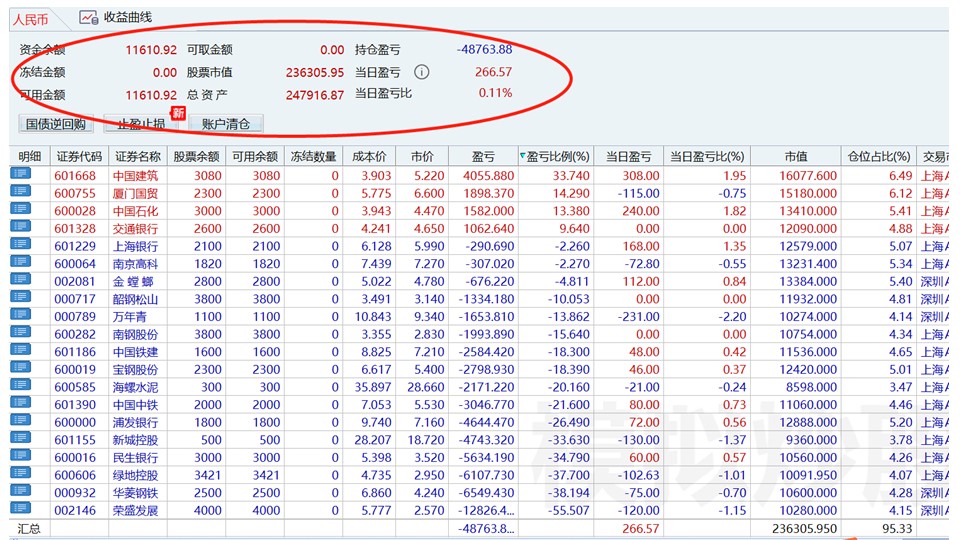Open details icon for 中国铁建 row
This screenshot has width=960, height=540.
20,350
